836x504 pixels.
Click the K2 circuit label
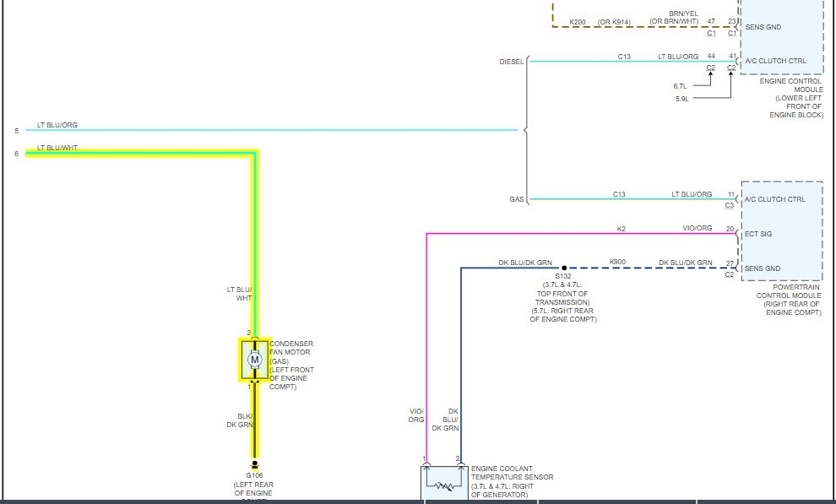pyautogui.click(x=622, y=229)
